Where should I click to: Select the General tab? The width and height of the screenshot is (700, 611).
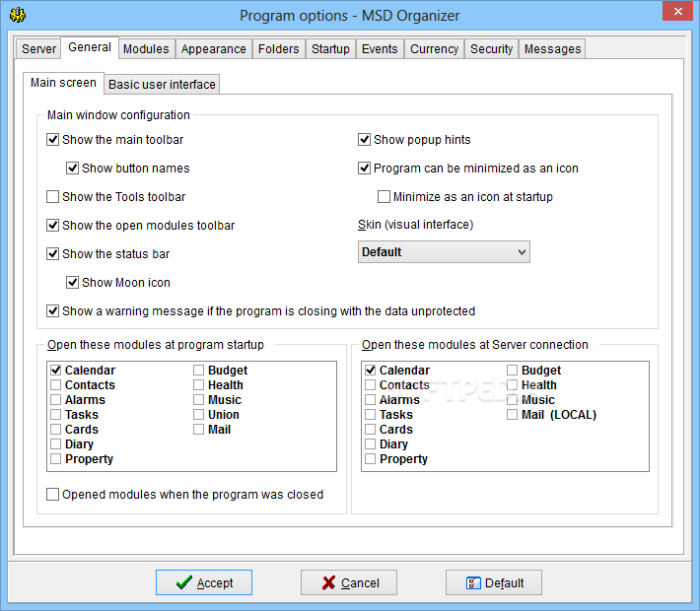[x=90, y=47]
